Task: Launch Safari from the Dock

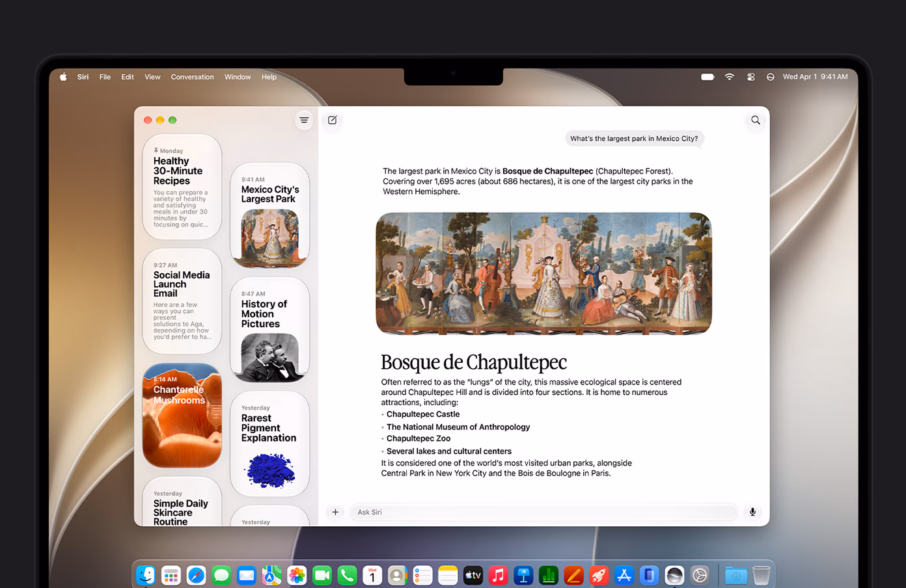Action: point(196,575)
